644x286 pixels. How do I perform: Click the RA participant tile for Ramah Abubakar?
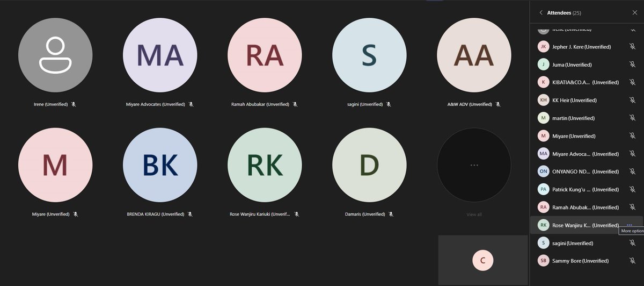tap(265, 55)
